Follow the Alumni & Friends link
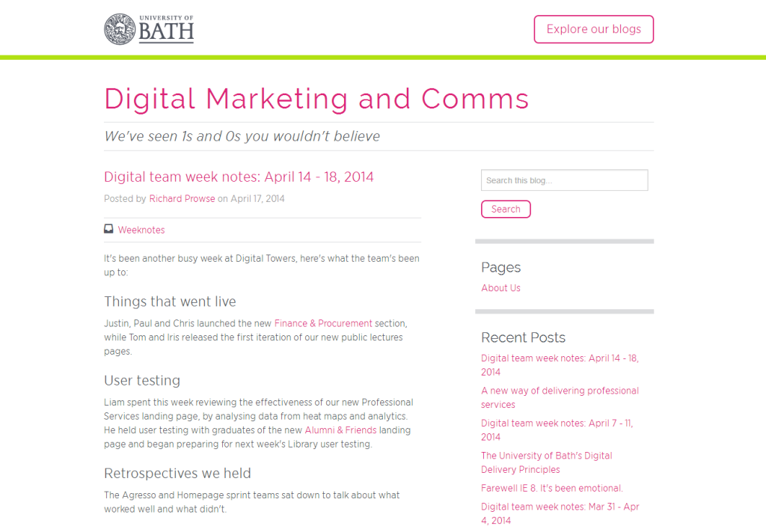766x532 pixels. (340, 430)
